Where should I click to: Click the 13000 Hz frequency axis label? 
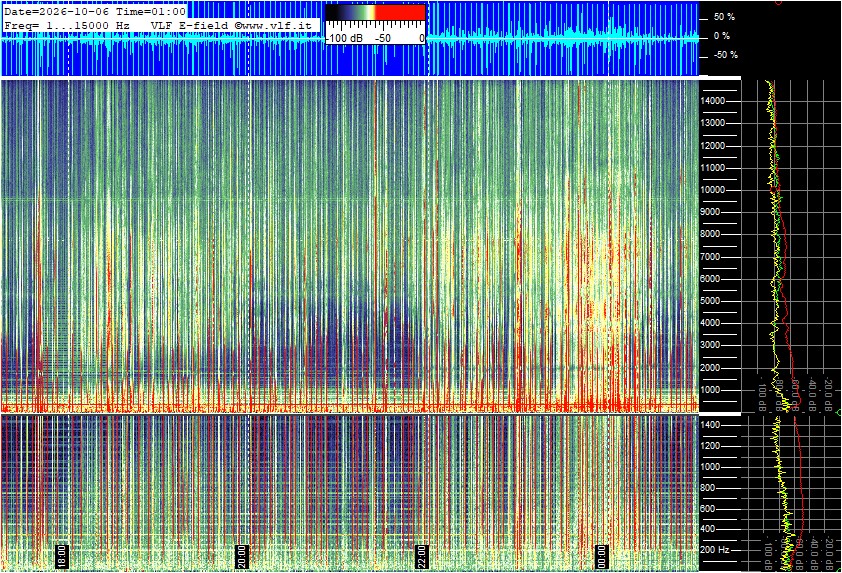(712, 123)
